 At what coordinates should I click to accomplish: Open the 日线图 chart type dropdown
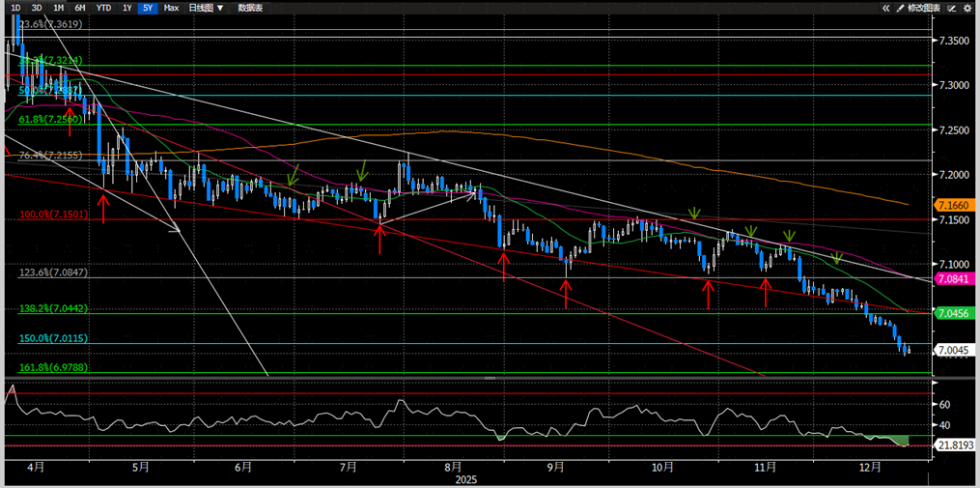pos(206,8)
